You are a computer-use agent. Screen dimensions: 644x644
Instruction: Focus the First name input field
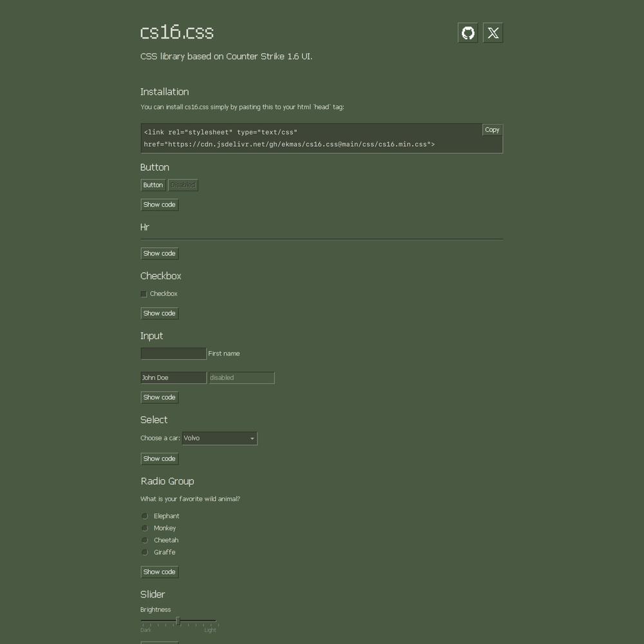173,354
